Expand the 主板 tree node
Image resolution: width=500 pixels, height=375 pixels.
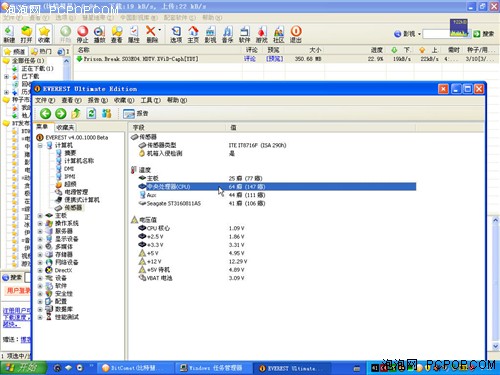[x=40, y=216]
